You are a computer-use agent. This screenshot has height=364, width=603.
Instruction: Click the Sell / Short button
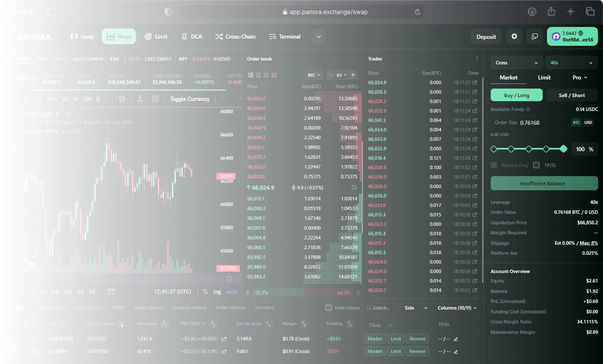571,95
